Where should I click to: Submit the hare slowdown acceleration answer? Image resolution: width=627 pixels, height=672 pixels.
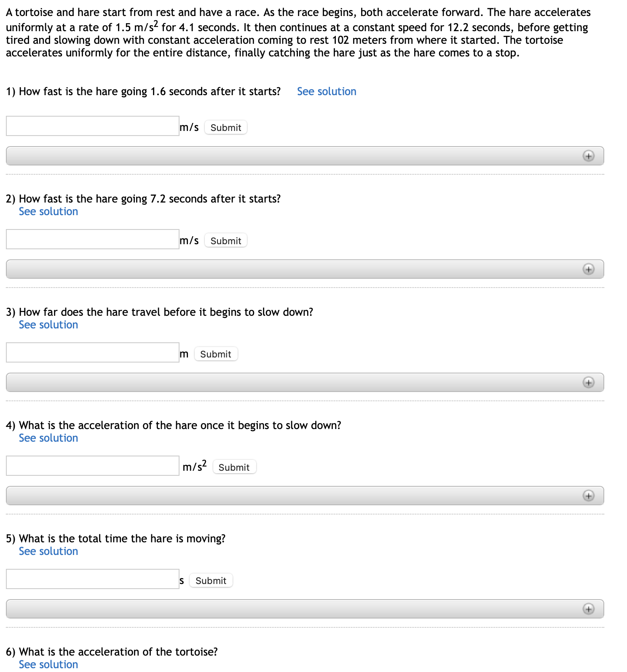click(234, 467)
